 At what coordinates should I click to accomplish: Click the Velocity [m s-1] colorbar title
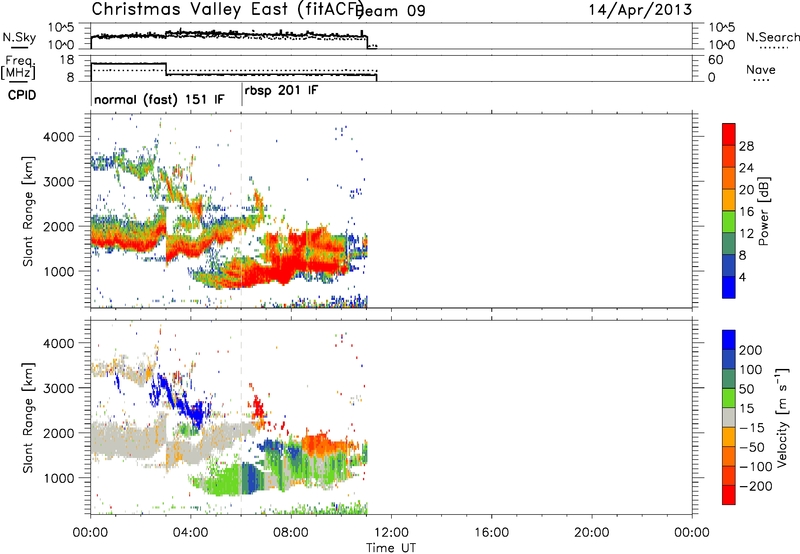782,417
